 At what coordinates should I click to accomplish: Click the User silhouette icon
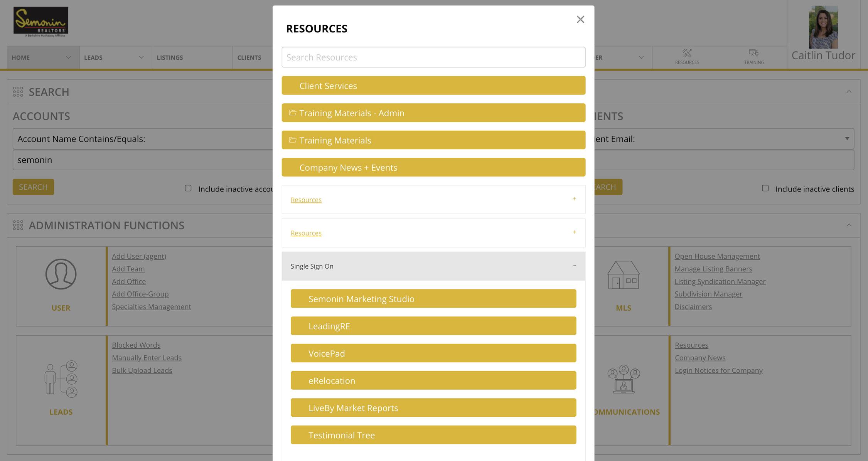[x=61, y=274]
